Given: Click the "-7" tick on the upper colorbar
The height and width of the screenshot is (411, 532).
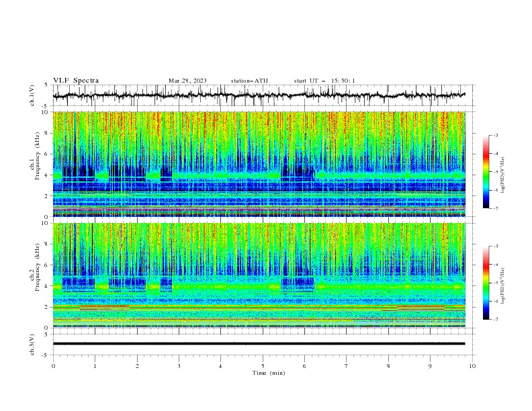Looking at the screenshot, I should pyautogui.click(x=495, y=208).
